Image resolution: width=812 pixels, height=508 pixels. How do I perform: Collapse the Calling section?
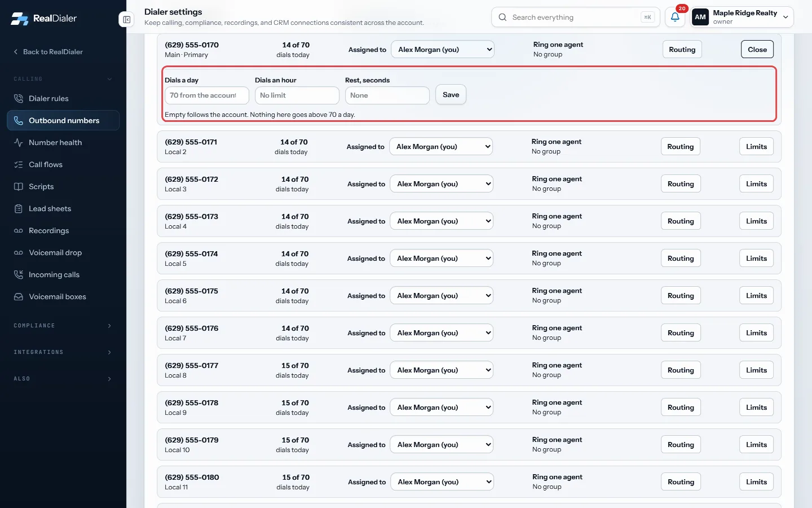tap(63, 79)
